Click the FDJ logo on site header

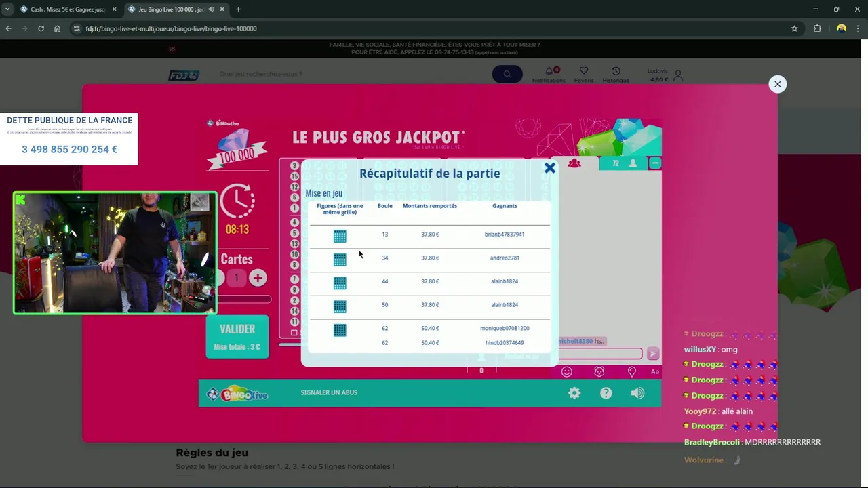pos(184,75)
